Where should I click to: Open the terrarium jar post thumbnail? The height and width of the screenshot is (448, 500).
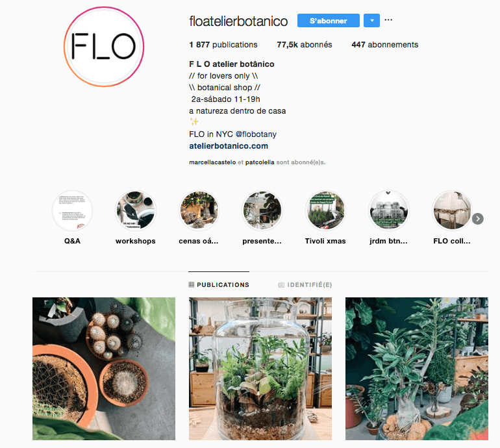(x=260, y=369)
